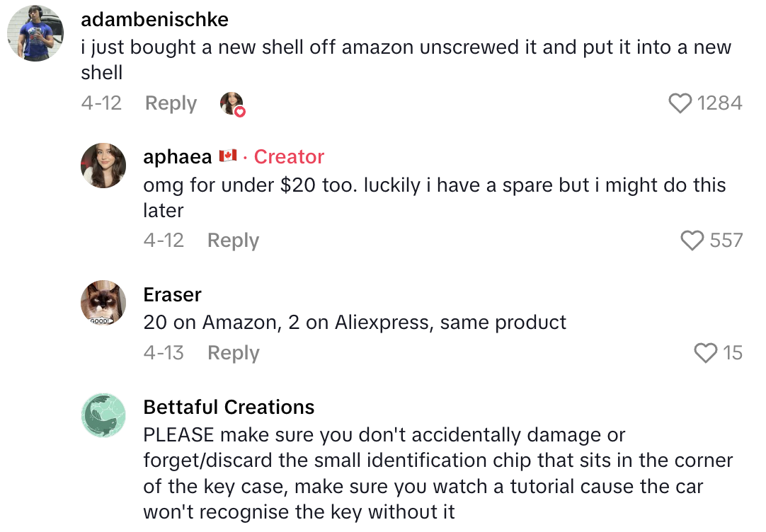Like adambenischke's comment with the heart

pyautogui.click(x=680, y=104)
